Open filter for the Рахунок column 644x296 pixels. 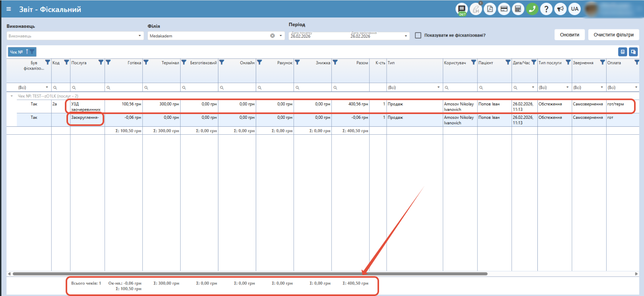[x=259, y=62]
